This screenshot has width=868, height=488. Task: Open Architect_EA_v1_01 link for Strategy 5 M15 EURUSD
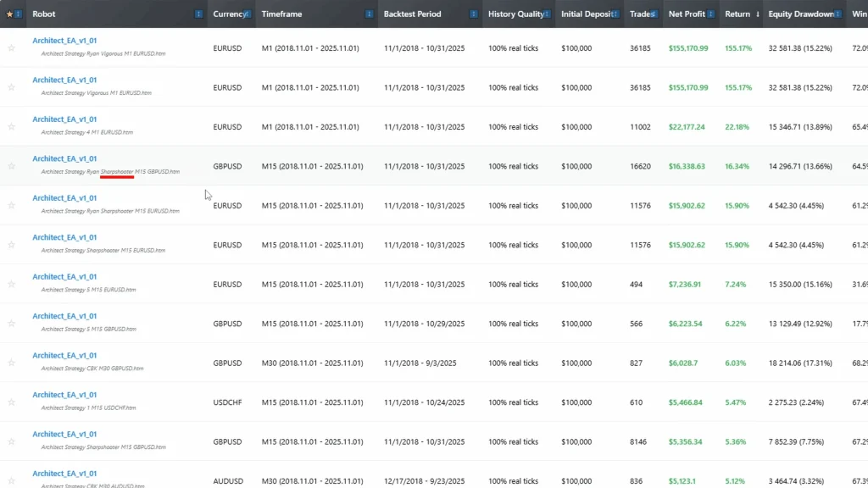tap(64, 277)
